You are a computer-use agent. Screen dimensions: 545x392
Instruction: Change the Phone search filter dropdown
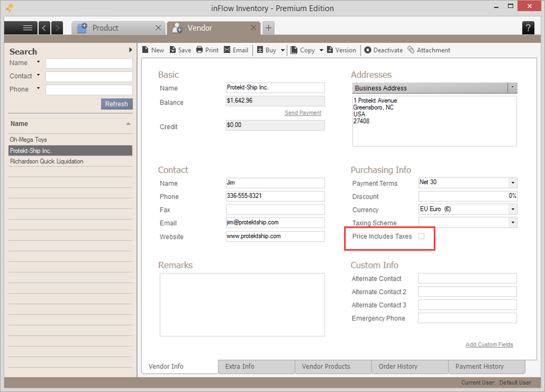click(x=38, y=88)
